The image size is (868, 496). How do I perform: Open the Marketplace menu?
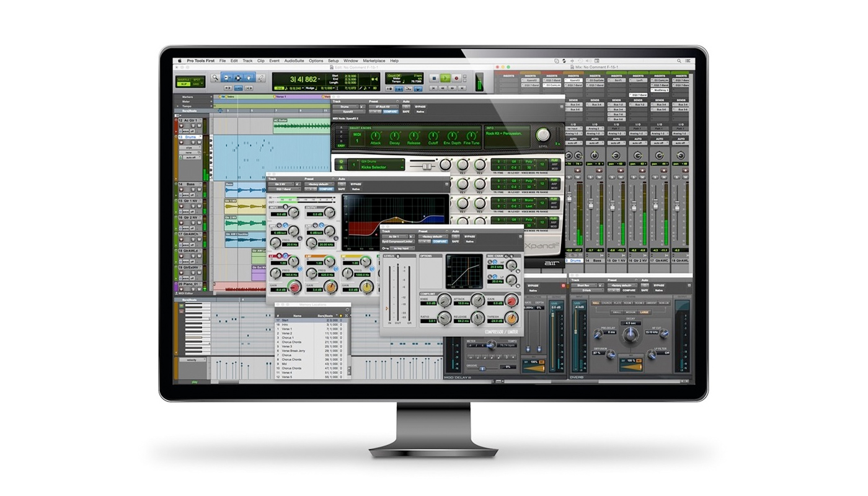374,61
